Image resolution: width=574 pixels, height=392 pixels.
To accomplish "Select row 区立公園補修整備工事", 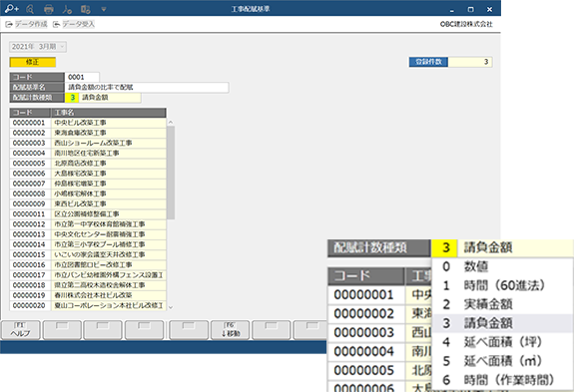I will (x=88, y=213).
